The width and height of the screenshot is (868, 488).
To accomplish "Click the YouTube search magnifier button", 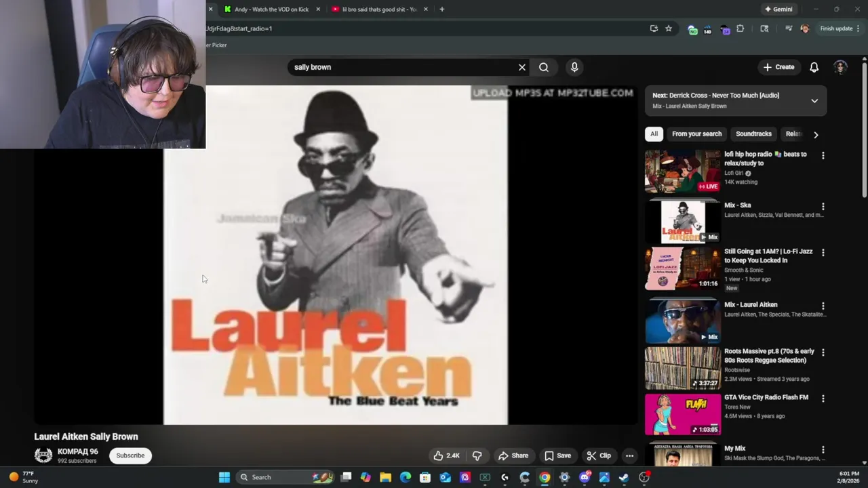I will (x=544, y=67).
